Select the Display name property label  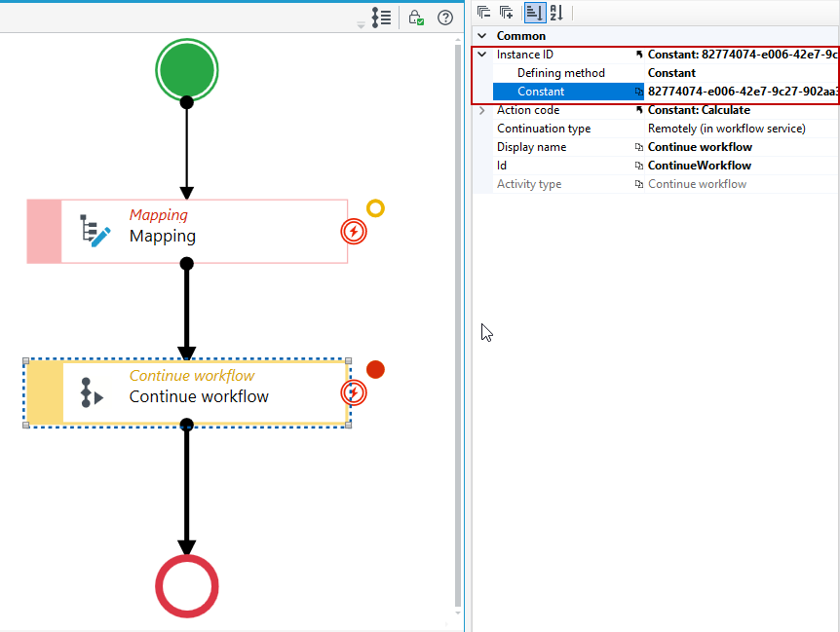[531, 147]
